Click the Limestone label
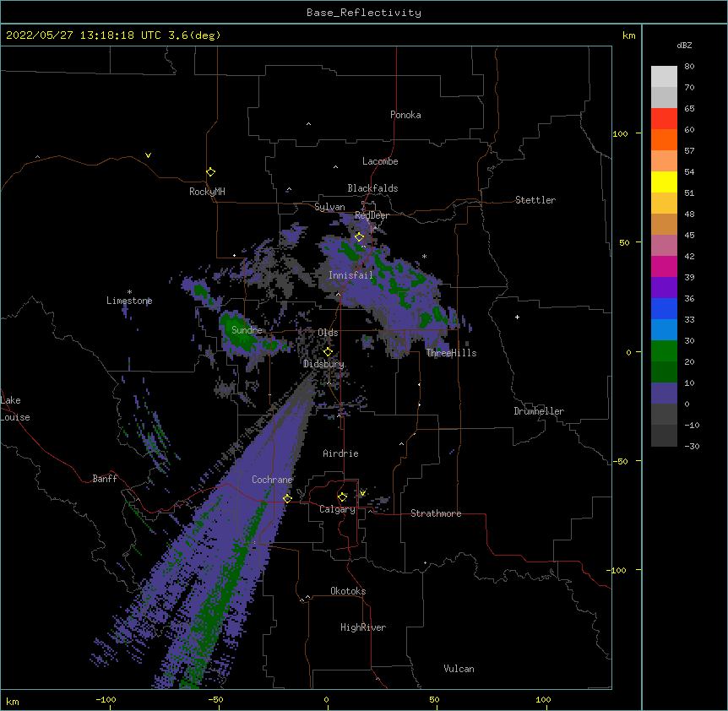Viewport: 728px width, 711px height. 129,301
